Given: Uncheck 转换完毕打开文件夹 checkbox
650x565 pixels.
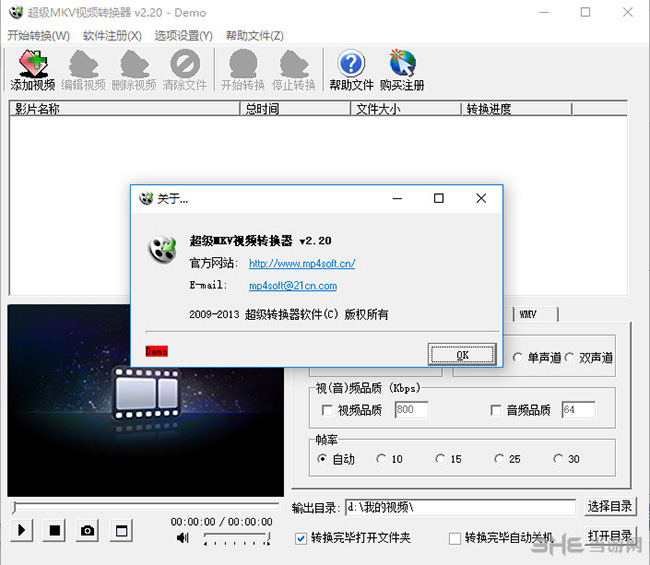Looking at the screenshot, I should (301, 538).
